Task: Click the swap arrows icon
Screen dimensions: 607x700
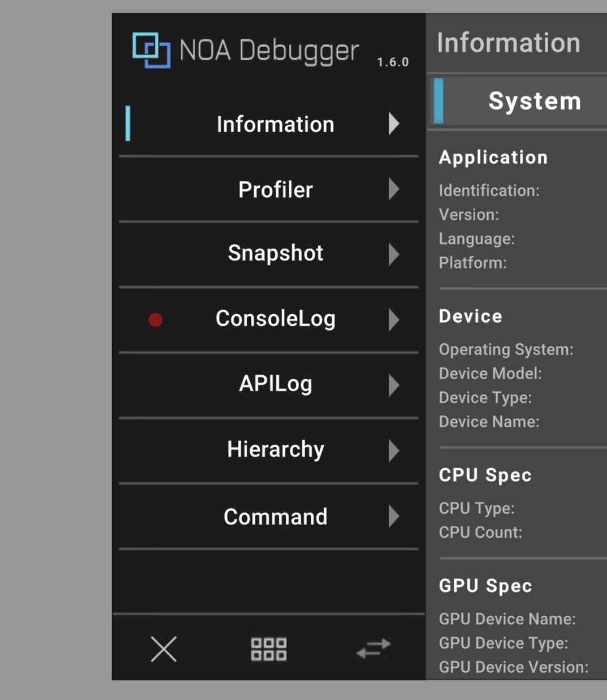Action: click(374, 649)
